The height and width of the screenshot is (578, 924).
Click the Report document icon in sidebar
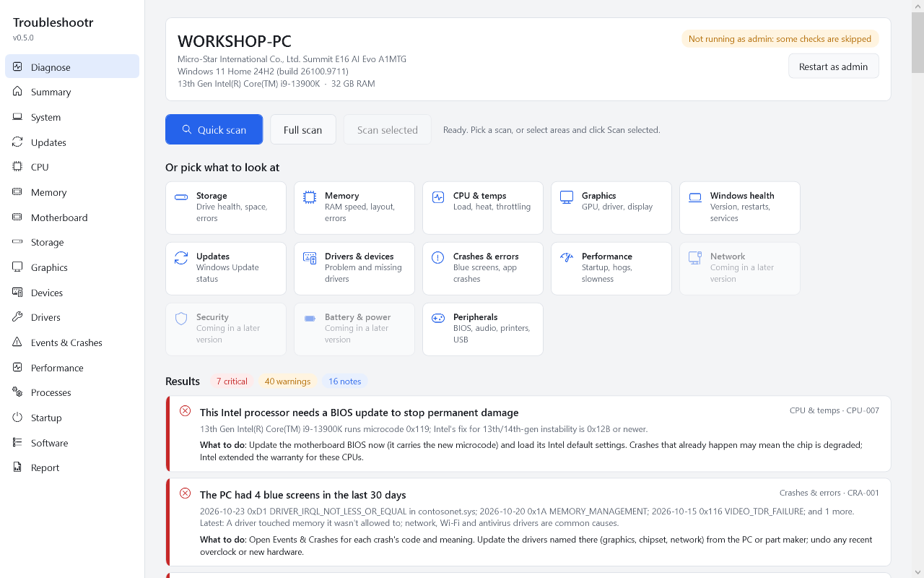17,467
